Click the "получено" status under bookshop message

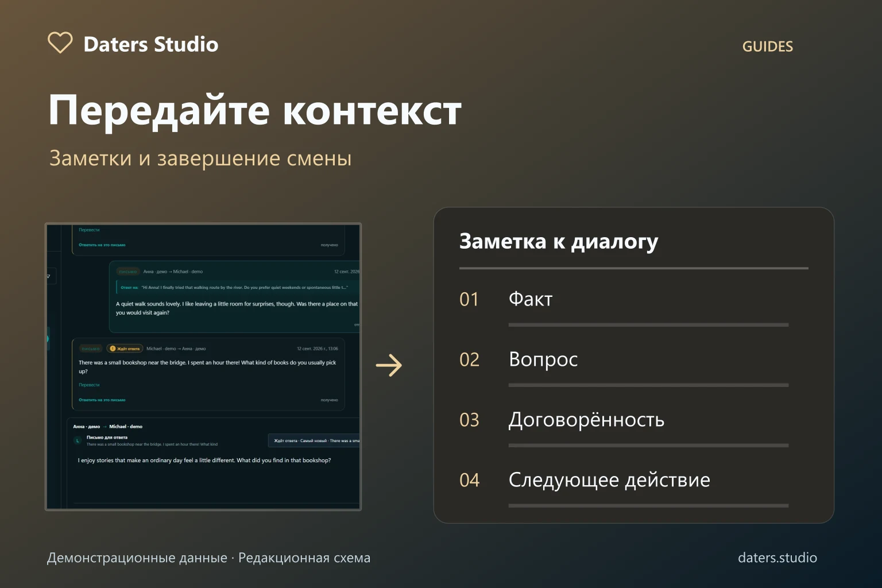(330, 400)
